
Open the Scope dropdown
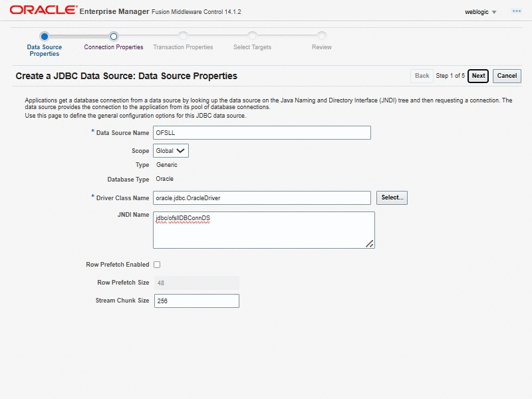point(171,151)
